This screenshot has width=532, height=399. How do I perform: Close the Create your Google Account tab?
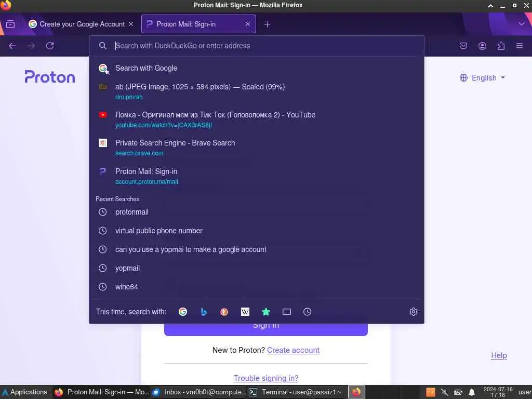pos(131,24)
